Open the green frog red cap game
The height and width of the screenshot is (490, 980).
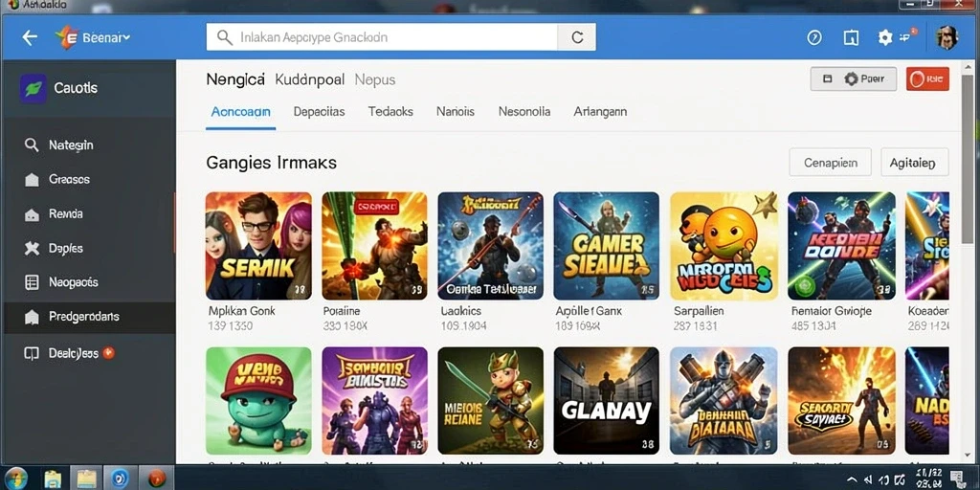(258, 401)
